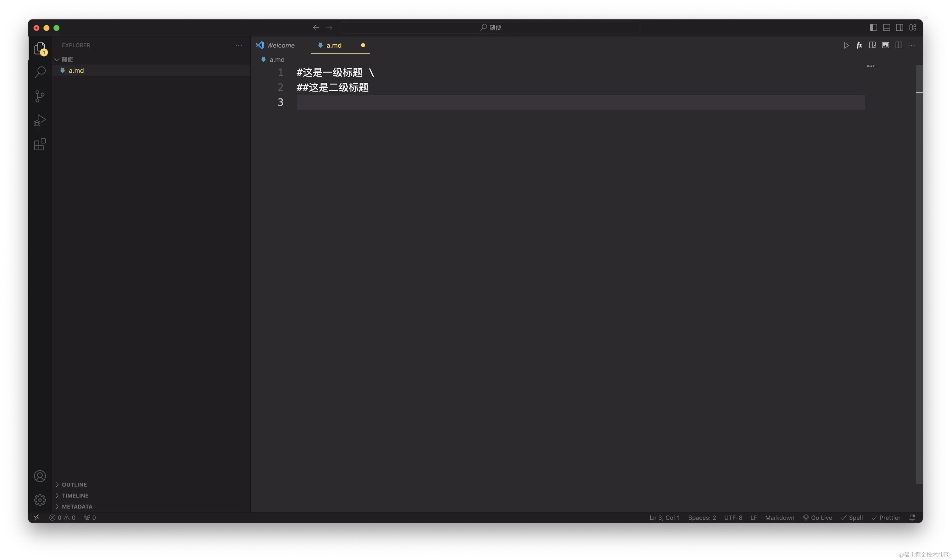This screenshot has width=951, height=560.
Task: Expand the OUTLINE section
Action: 74,485
